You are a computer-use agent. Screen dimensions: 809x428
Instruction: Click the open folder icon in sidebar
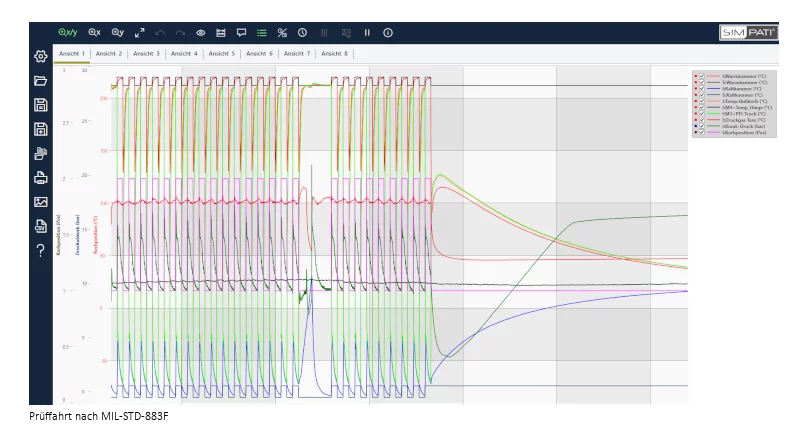(41, 81)
